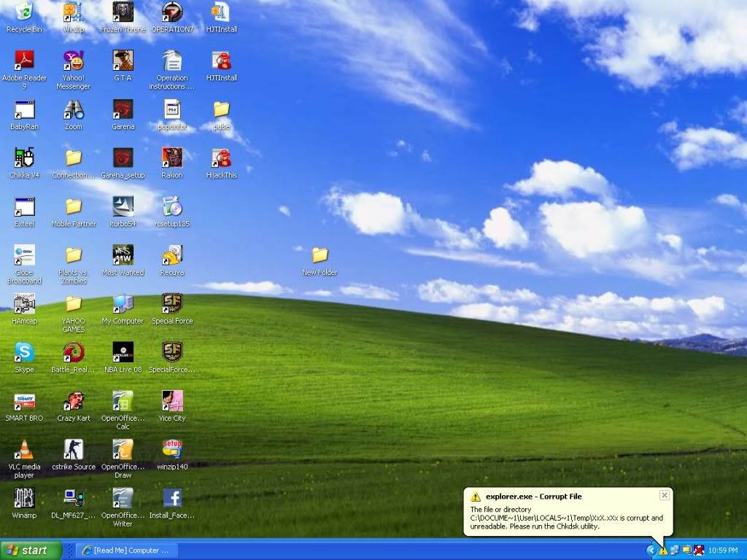Select the SpecialForce installer icon below Special Force

[x=172, y=357]
